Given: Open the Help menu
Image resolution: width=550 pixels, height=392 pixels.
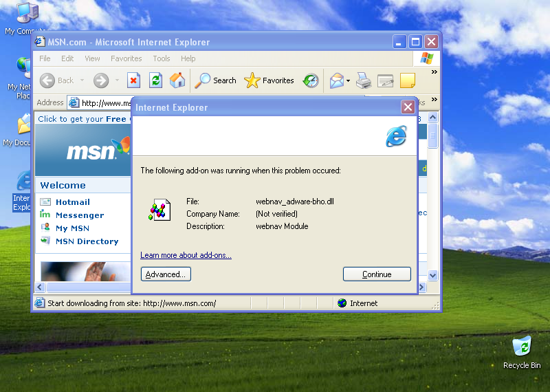Looking at the screenshot, I should point(188,58).
